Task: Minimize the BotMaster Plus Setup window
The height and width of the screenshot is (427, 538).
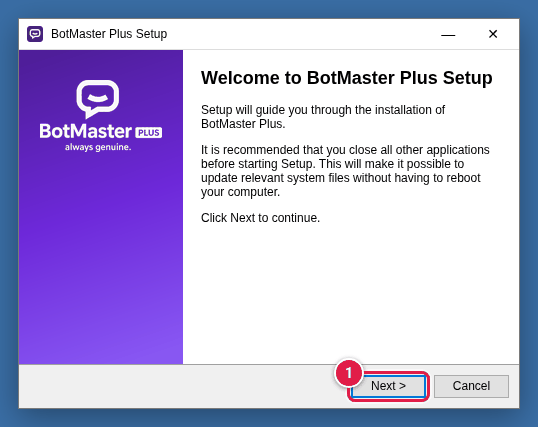Action: coord(448,34)
